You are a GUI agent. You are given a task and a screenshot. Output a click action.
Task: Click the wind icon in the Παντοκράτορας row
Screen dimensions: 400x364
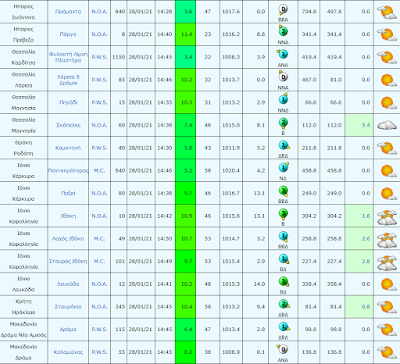pos(284,168)
